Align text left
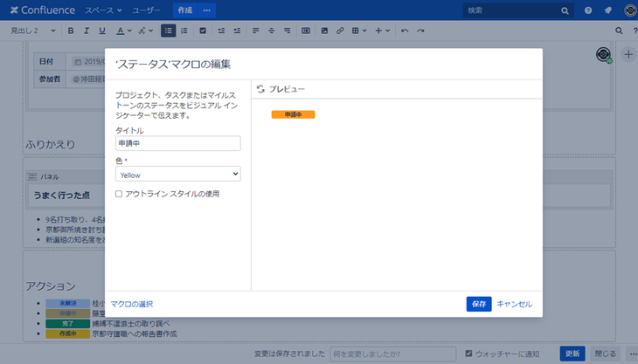This screenshot has width=638, height=364. coord(255,31)
